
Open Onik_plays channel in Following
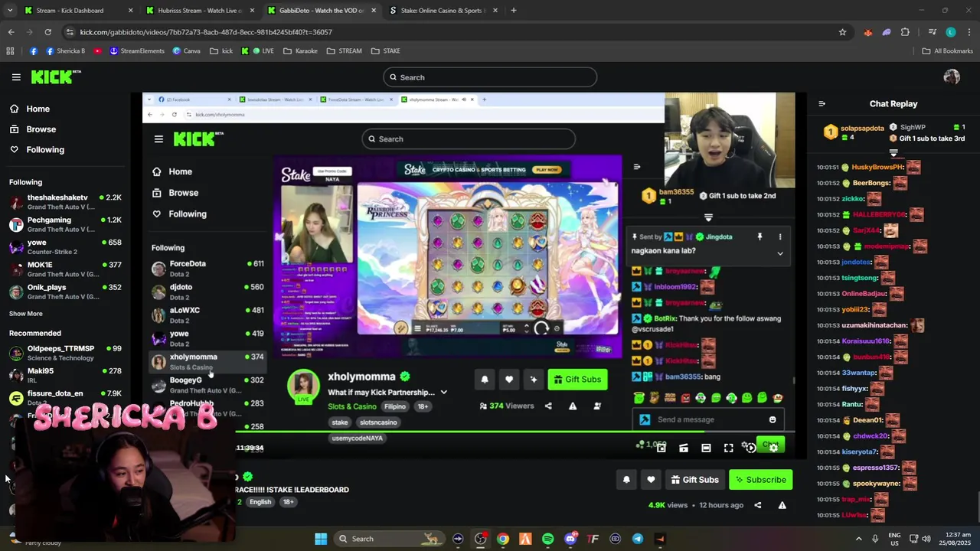pos(65,292)
